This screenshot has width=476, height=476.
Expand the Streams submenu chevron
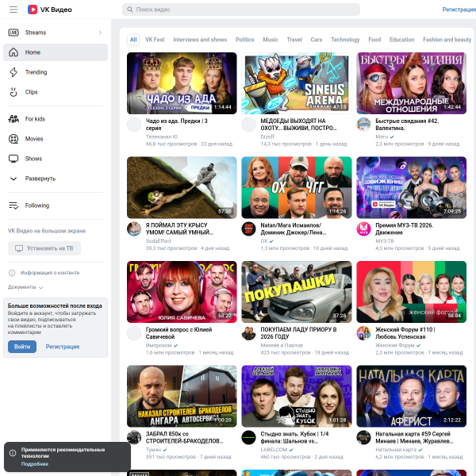(100, 33)
